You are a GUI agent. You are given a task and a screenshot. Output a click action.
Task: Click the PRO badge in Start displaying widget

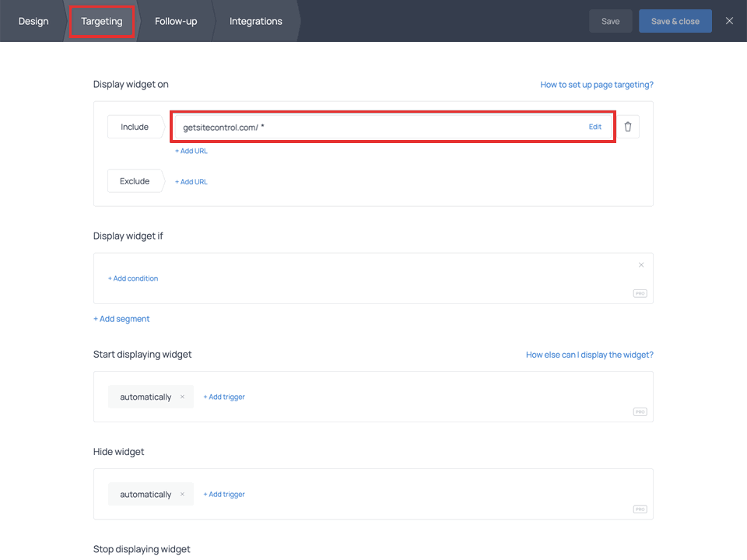pos(640,412)
